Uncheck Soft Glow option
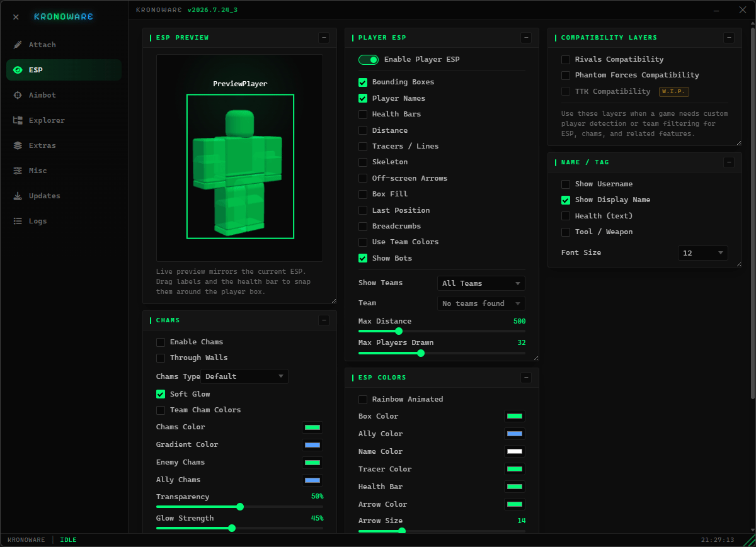Image resolution: width=756 pixels, height=547 pixels. (161, 394)
